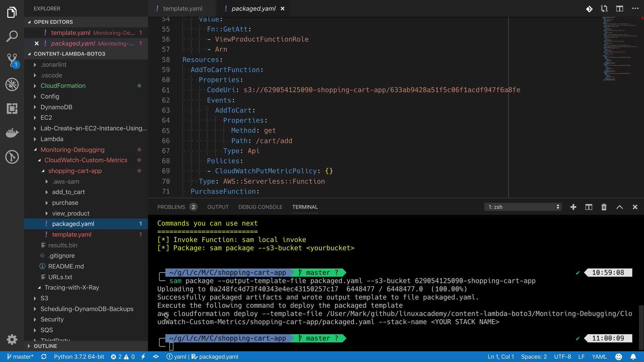The image size is (644, 362).
Task: Open the Docker view icon
Action: pyautogui.click(x=12, y=133)
